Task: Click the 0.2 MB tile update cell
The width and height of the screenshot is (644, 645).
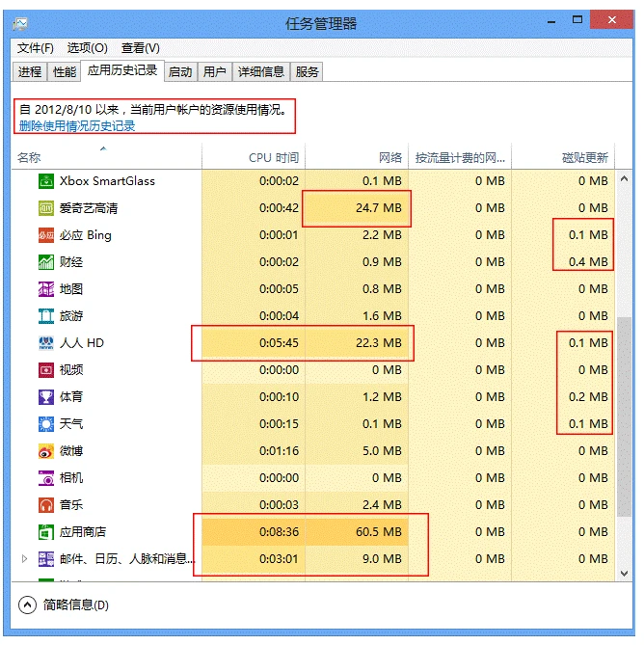Action: pyautogui.click(x=563, y=397)
